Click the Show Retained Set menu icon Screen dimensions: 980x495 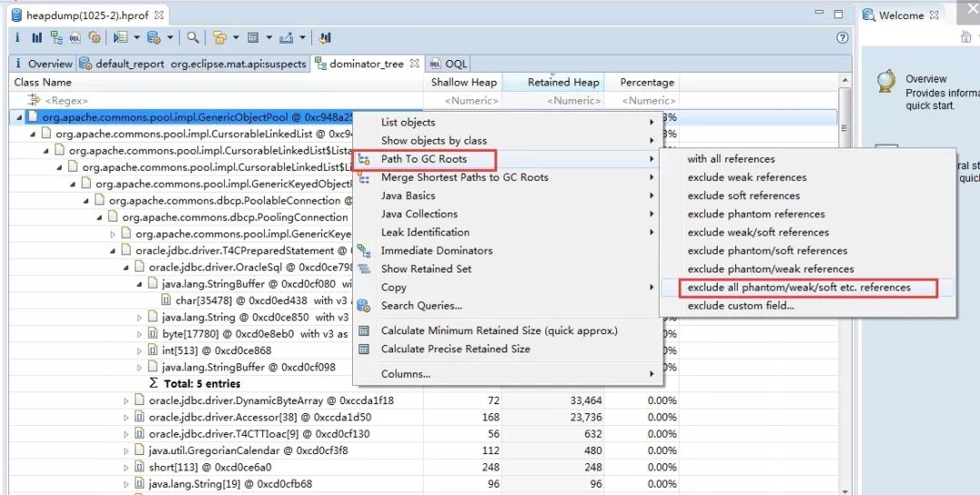coord(365,269)
